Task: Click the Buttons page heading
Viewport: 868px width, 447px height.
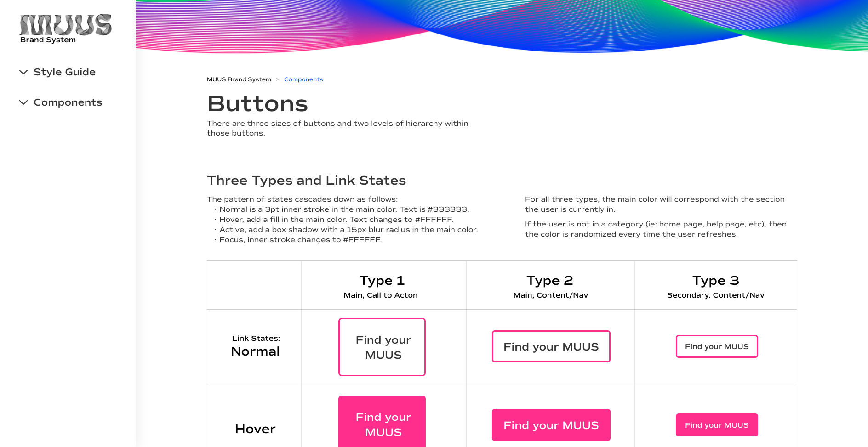Action: point(257,103)
